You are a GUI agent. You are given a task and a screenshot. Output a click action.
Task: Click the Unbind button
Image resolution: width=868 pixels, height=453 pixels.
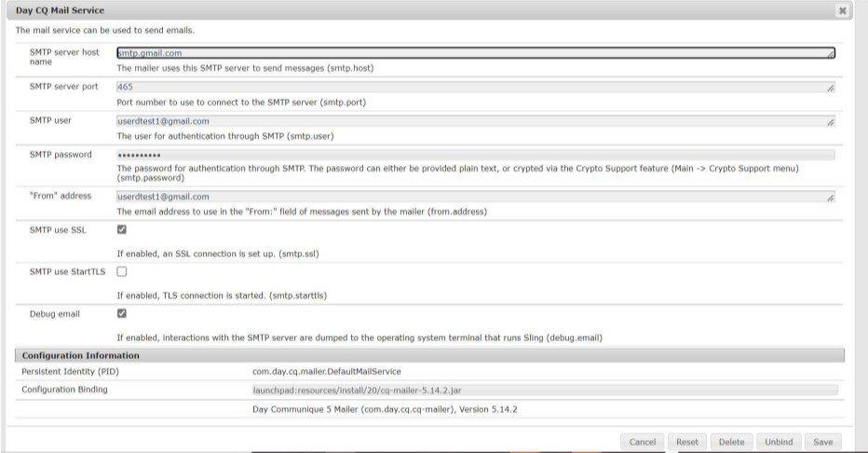tap(779, 442)
